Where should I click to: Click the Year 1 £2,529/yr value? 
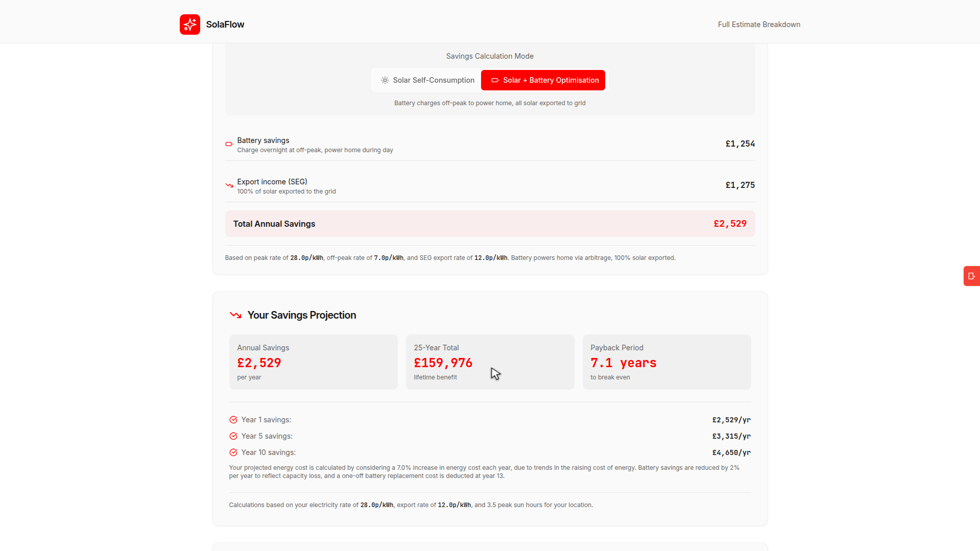tap(731, 420)
